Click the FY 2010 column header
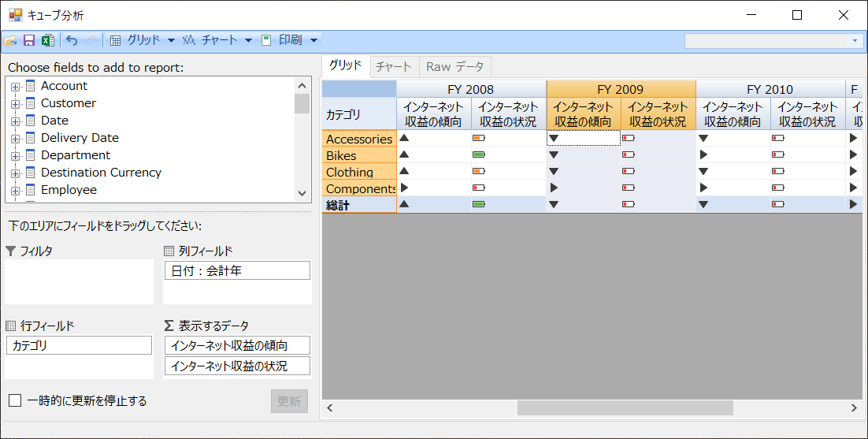 770,89
